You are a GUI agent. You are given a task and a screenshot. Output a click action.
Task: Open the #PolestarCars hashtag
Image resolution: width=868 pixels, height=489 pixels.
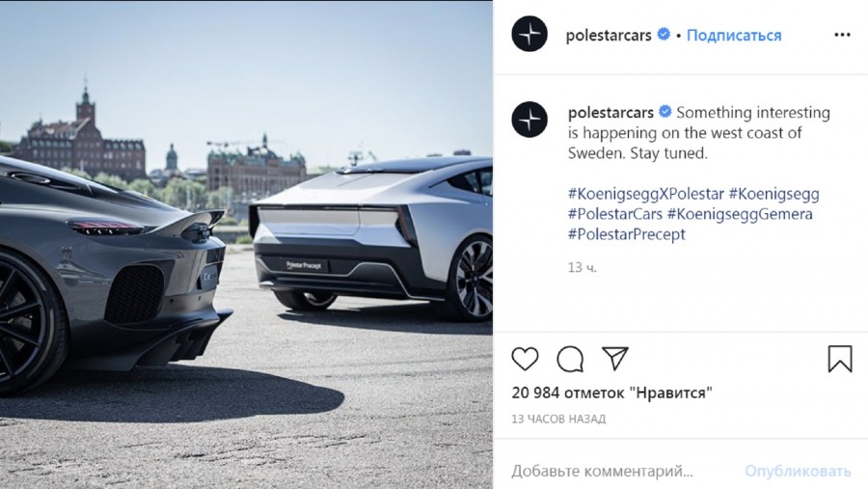pos(615,214)
